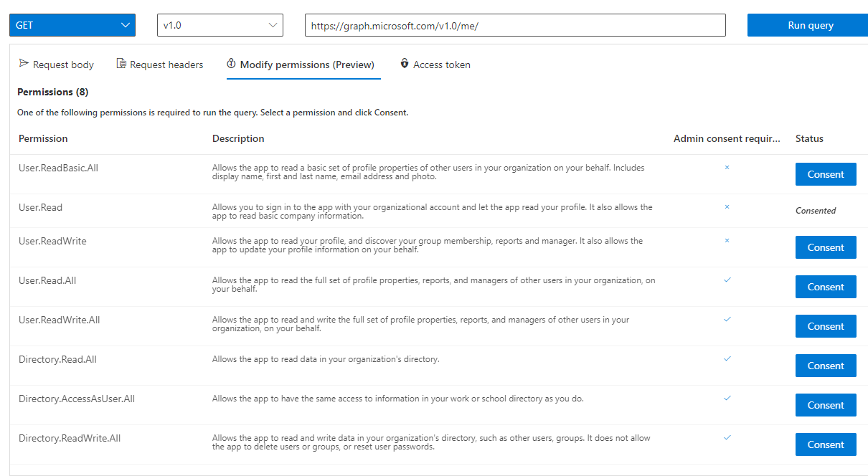Consent to Directory.AccessAsUser.All permission
Image resolution: width=868 pixels, height=476 pixels.
826,405
